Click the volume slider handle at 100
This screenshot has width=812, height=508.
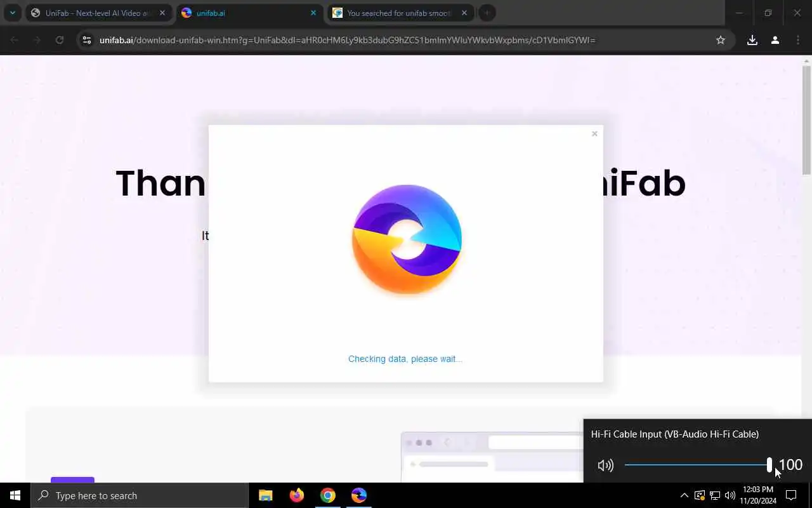[x=769, y=465]
